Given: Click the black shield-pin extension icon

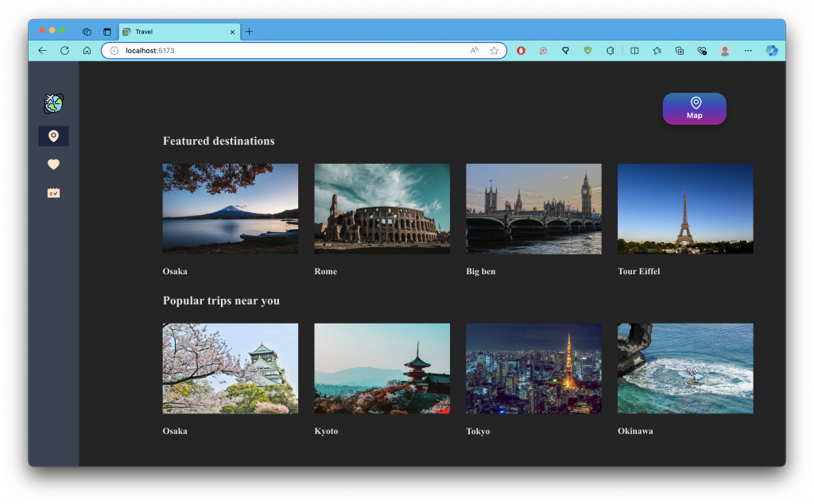Looking at the screenshot, I should coord(565,50).
